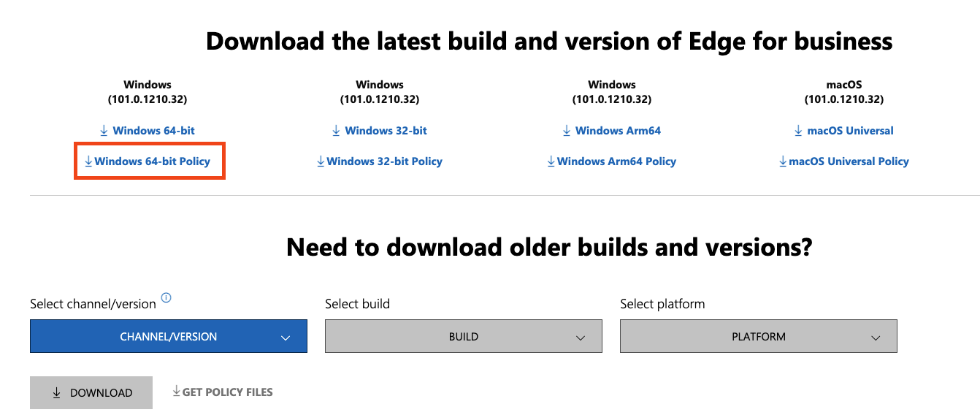The width and height of the screenshot is (980, 415).
Task: Open the highlighted Windows 64-bit Policy link
Action: [x=152, y=161]
